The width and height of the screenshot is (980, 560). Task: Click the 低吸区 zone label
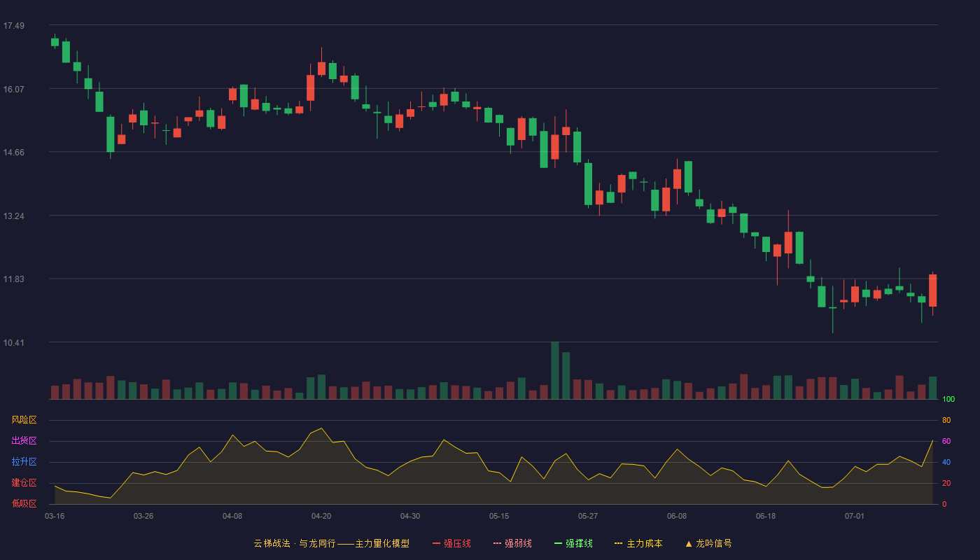point(24,503)
